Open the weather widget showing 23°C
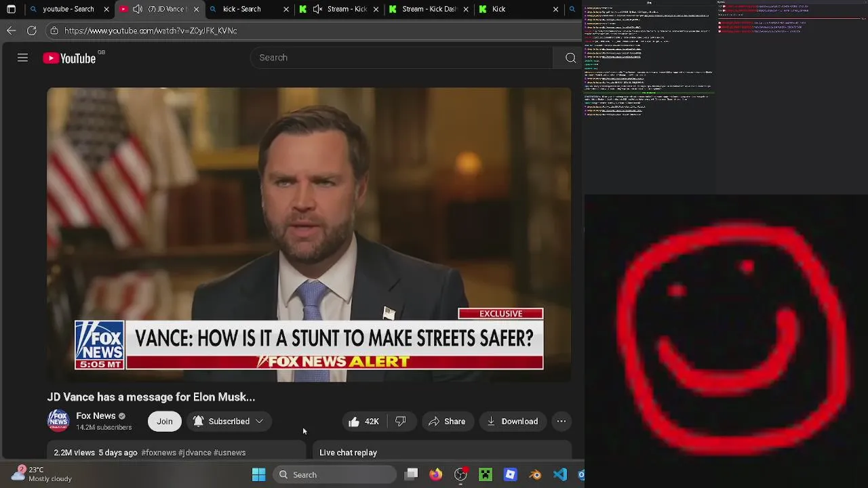The width and height of the screenshot is (868, 488). coord(42,474)
